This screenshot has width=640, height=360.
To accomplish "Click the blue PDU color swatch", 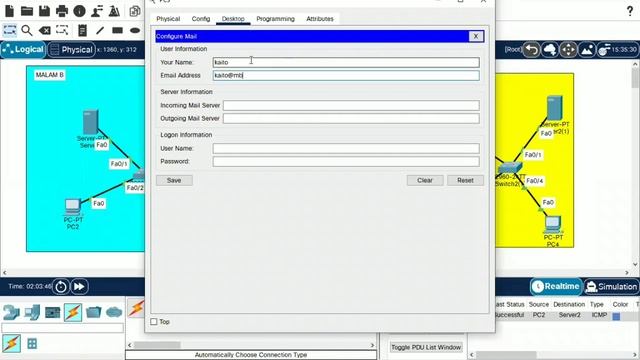I will pos(616,316).
